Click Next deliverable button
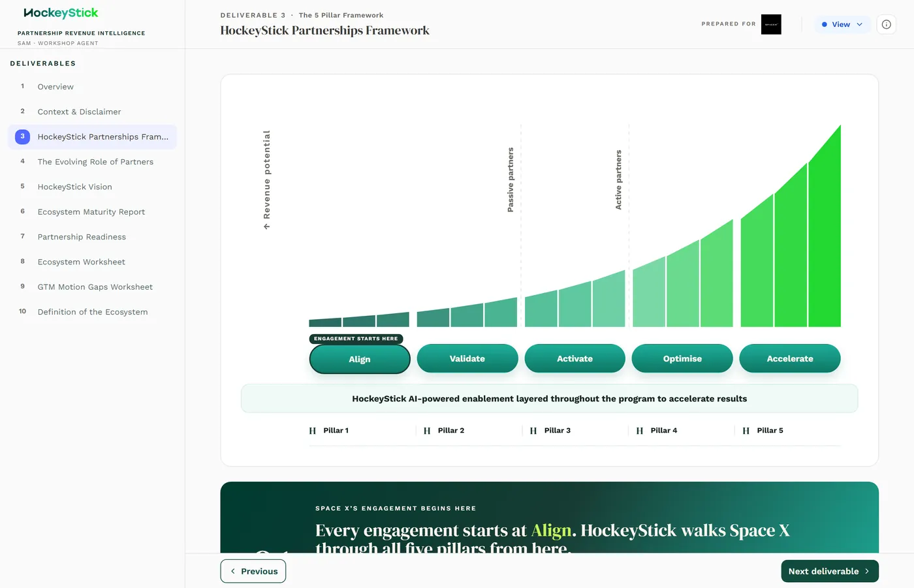The height and width of the screenshot is (588, 914). [830, 571]
